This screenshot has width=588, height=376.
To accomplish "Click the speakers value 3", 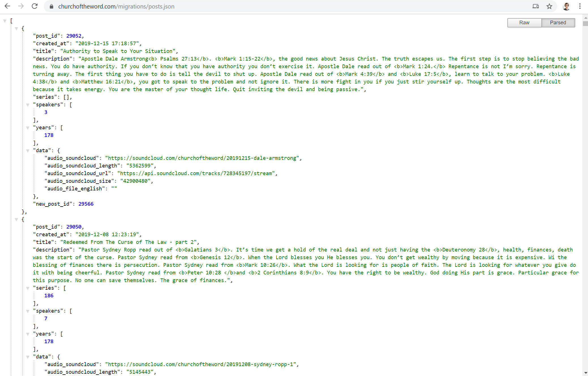I will pyautogui.click(x=46, y=112).
